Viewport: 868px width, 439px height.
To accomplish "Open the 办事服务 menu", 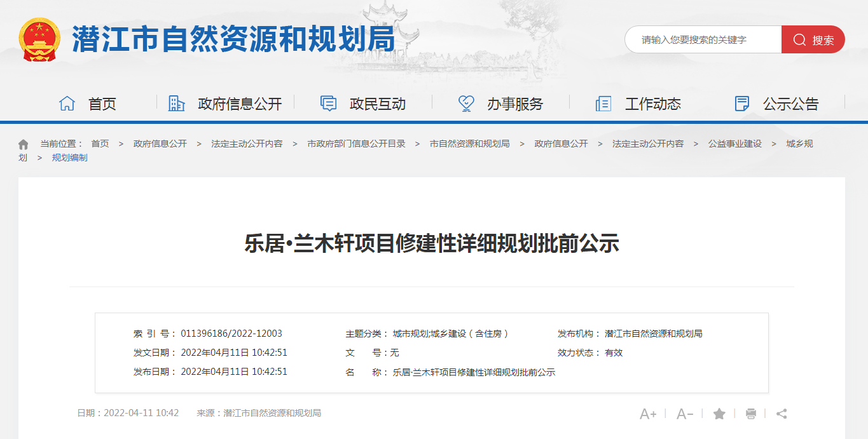I will 514,104.
